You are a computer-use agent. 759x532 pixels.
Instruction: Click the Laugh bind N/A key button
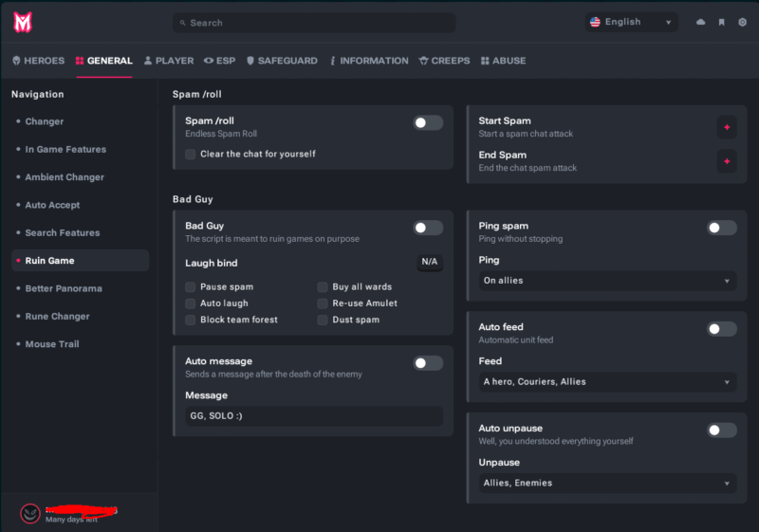pyautogui.click(x=430, y=262)
